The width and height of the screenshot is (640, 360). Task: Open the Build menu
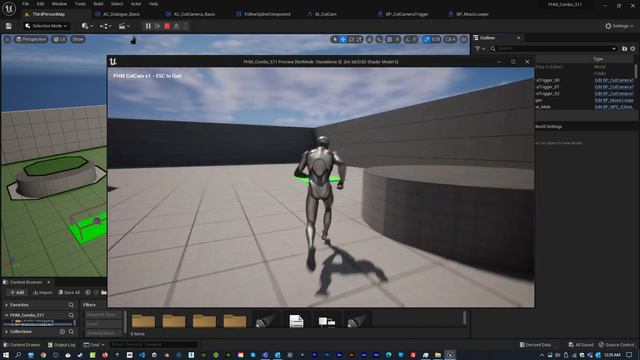(98, 4)
